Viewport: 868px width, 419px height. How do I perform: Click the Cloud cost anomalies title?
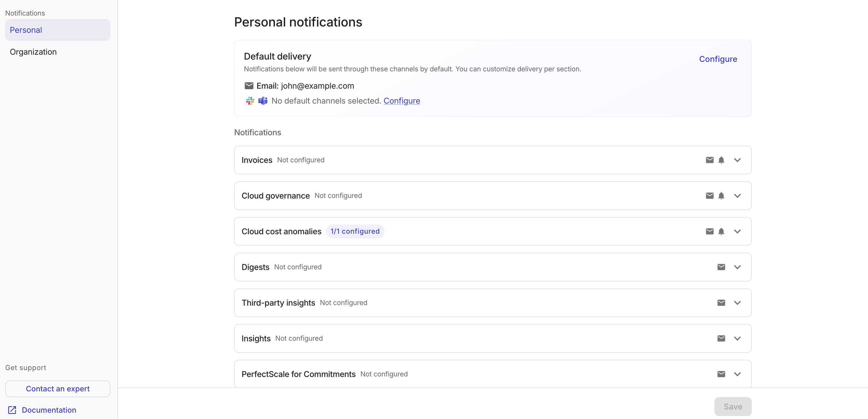(x=281, y=232)
